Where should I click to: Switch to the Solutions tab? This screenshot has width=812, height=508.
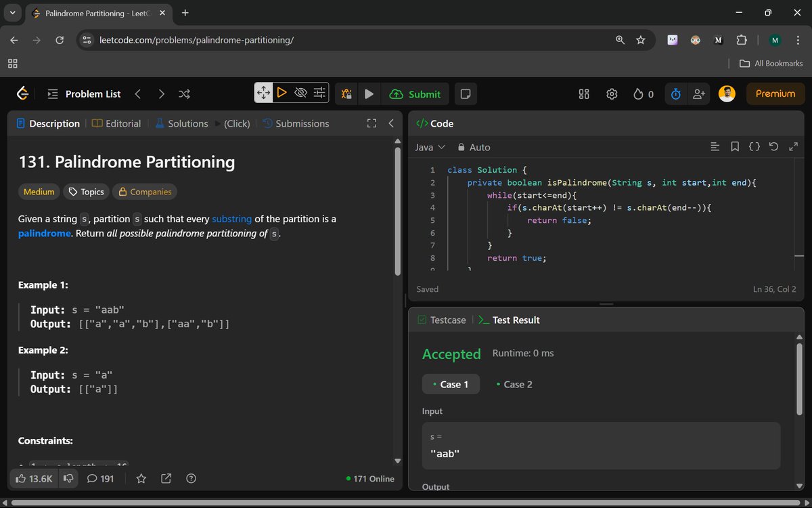(x=181, y=123)
